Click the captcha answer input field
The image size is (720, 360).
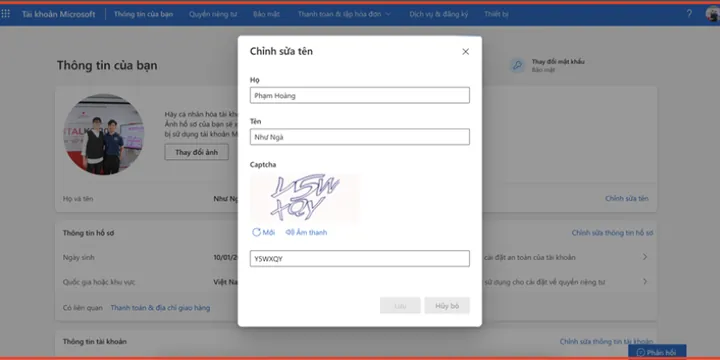360,259
